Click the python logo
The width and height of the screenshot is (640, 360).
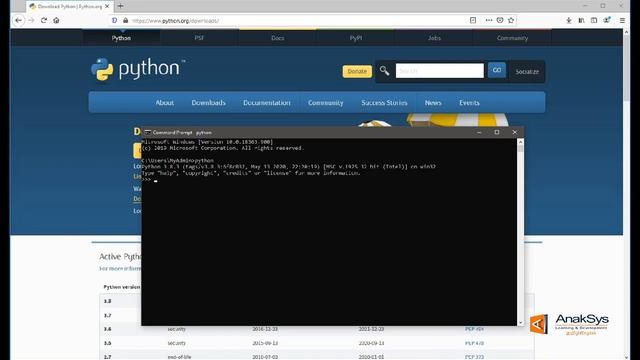pyautogui.click(x=138, y=69)
